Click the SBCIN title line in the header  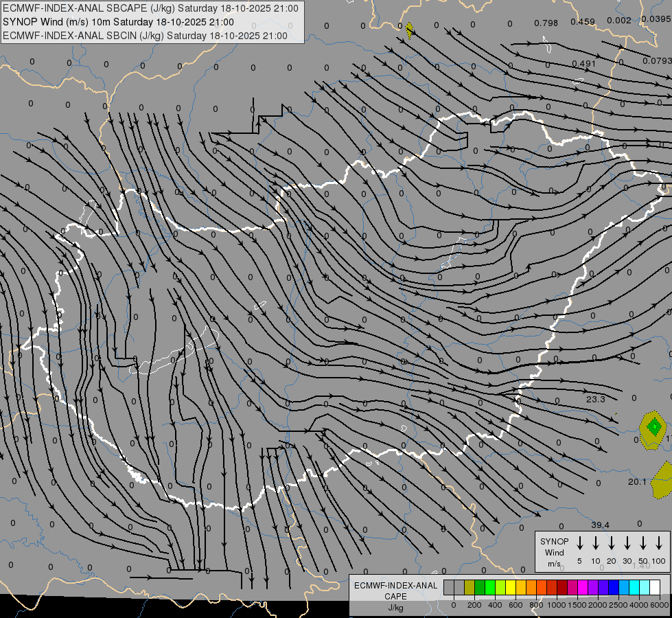tap(145, 36)
